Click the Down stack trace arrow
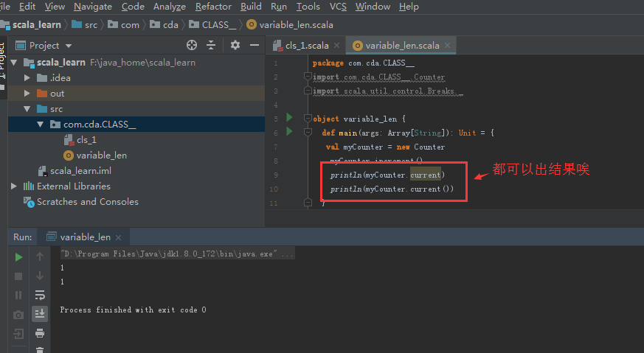This screenshot has width=644, height=353. click(x=40, y=276)
